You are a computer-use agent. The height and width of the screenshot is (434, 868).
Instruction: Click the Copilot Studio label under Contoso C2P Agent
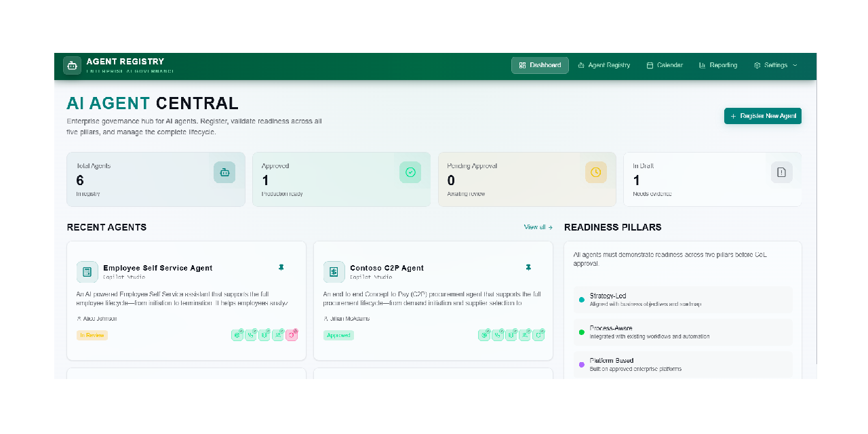tap(371, 277)
